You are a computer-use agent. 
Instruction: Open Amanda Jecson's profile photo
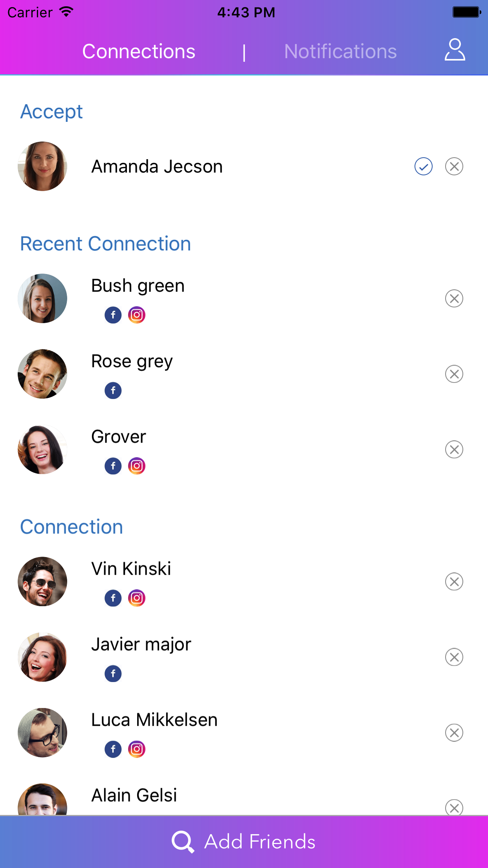pyautogui.click(x=42, y=166)
